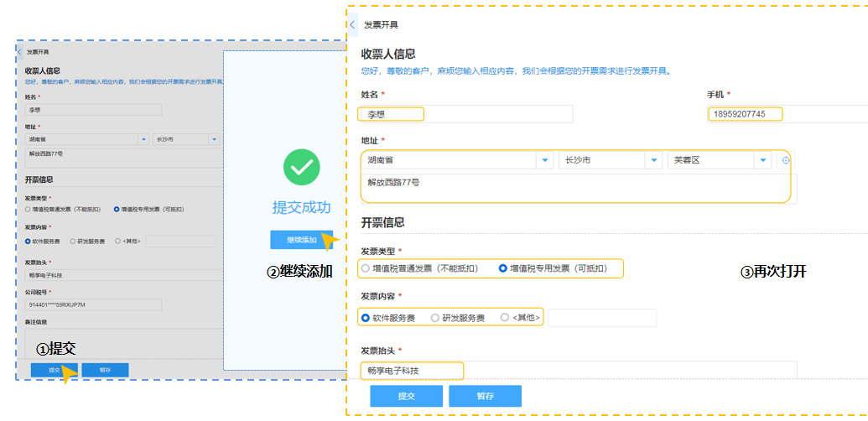Click the locate target icon beside 芙蓉区 dropdown
The image size is (868, 421).
(786, 160)
